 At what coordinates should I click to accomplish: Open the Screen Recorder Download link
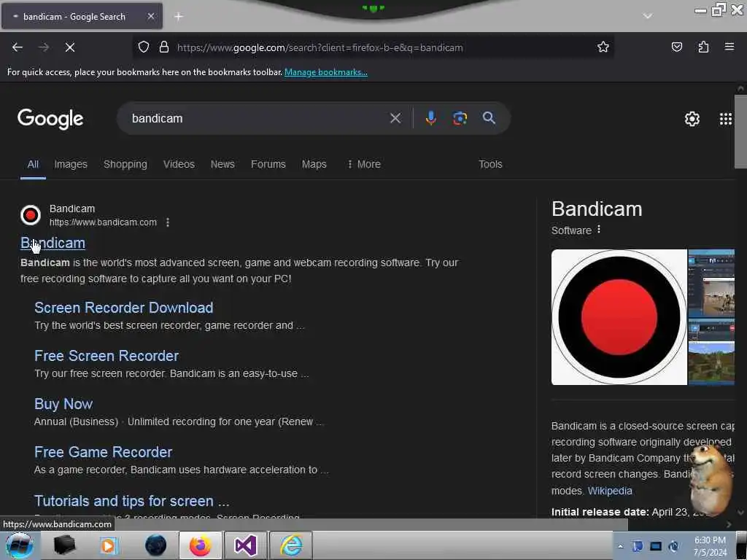pos(123,308)
